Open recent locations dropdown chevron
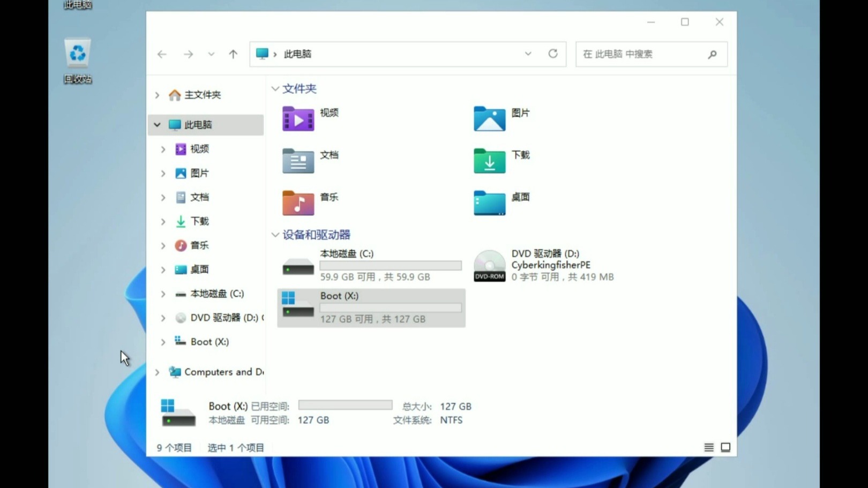The width and height of the screenshot is (868, 488). click(x=211, y=54)
